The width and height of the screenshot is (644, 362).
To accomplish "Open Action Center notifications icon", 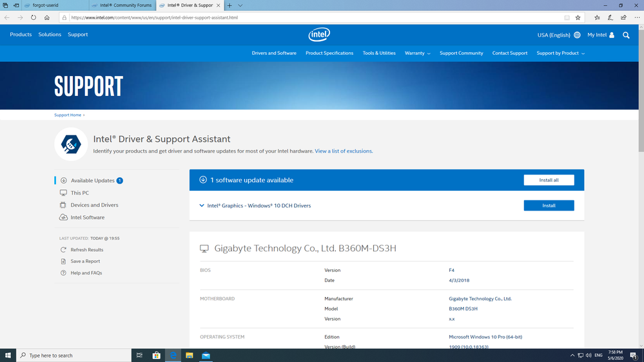I will coord(634,356).
